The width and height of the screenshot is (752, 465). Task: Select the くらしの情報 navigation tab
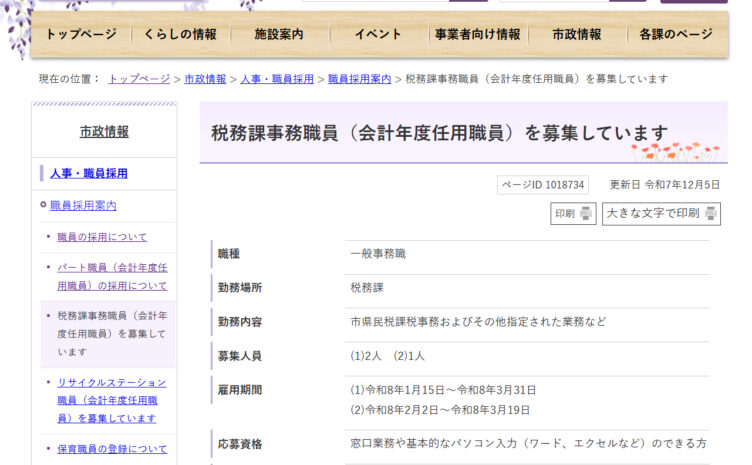coord(180,35)
